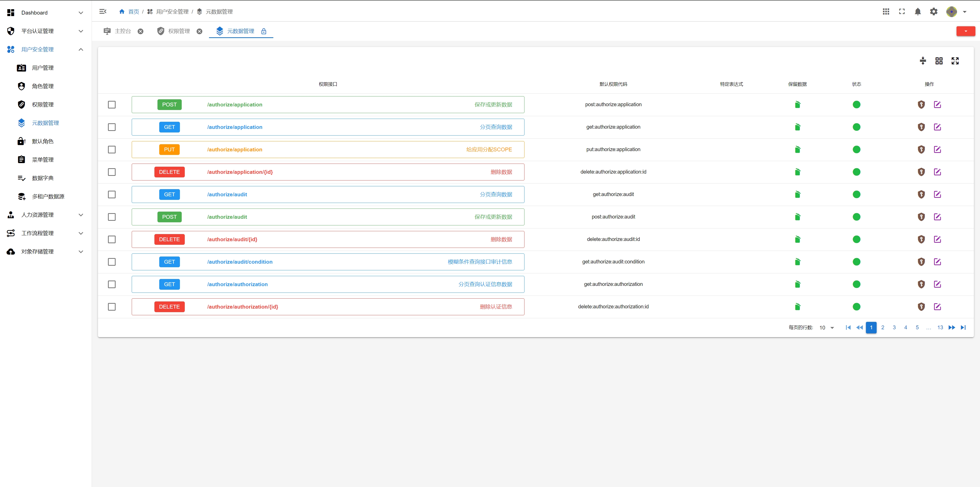This screenshot has height=487, width=980.
Task: Open 角色管理 in the sidebar
Action: pyautogui.click(x=43, y=86)
